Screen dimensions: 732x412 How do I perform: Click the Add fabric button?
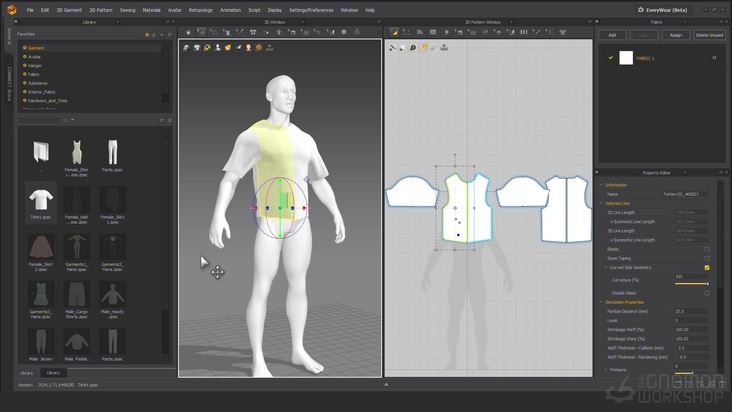[x=612, y=35]
